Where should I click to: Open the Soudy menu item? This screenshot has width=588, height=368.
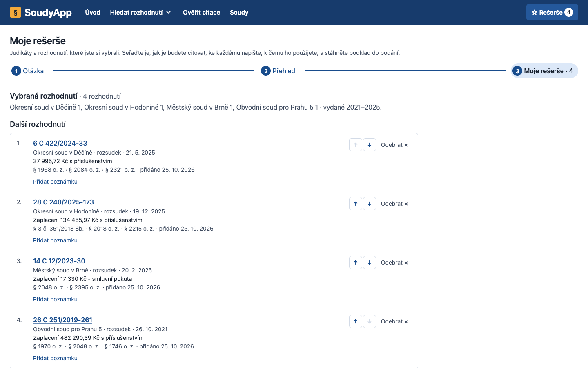pos(239,12)
